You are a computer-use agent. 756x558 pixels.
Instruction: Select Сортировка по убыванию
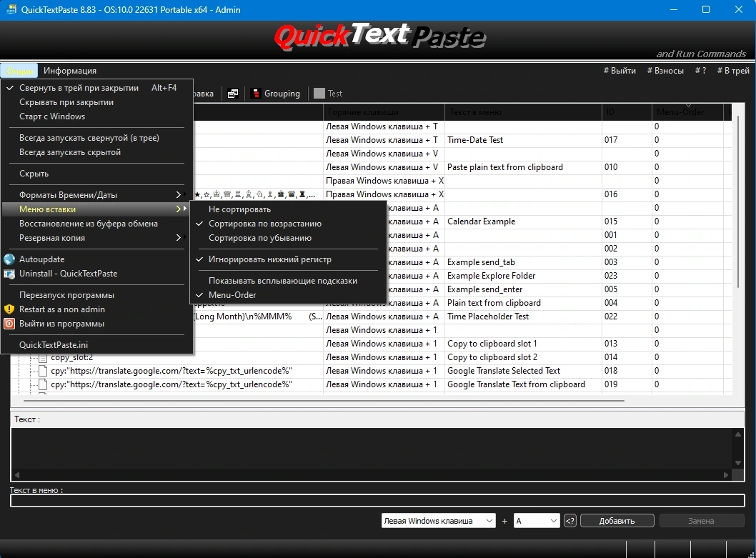click(x=288, y=238)
